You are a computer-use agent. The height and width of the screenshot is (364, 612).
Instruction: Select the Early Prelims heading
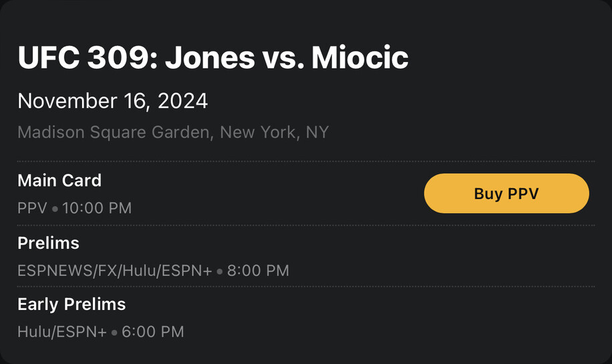click(x=71, y=305)
